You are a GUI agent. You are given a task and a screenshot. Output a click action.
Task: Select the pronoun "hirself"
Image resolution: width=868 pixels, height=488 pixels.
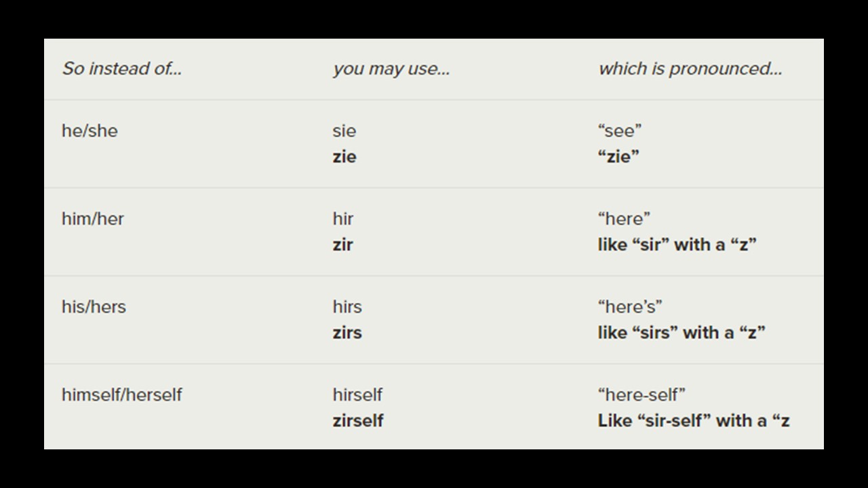tap(357, 394)
